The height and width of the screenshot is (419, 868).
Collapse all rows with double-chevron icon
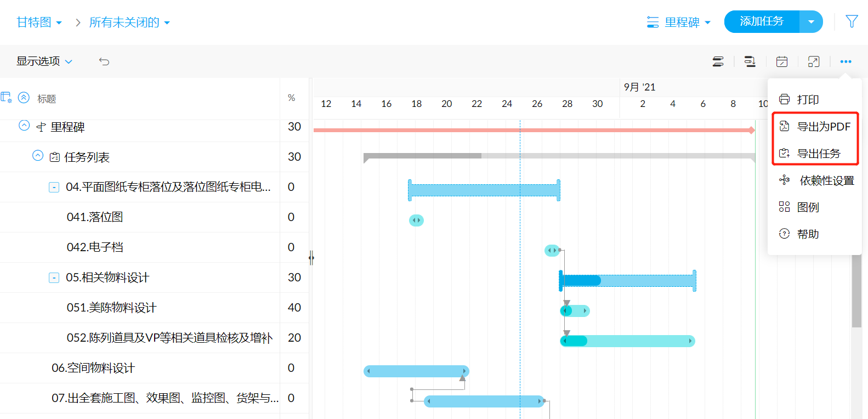(24, 98)
